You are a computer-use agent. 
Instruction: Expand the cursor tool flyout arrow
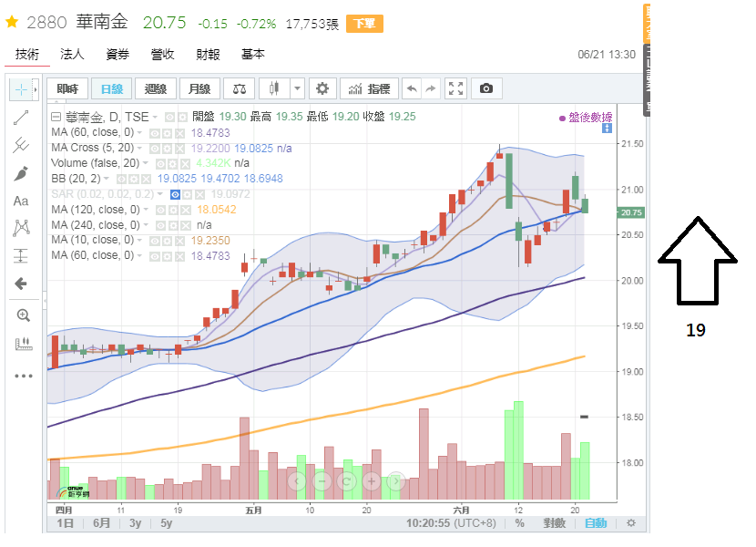pyautogui.click(x=36, y=89)
